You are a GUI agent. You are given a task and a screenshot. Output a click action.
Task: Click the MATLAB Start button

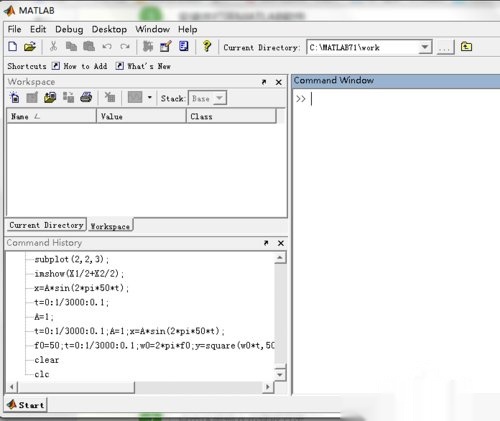pyautogui.click(x=27, y=405)
